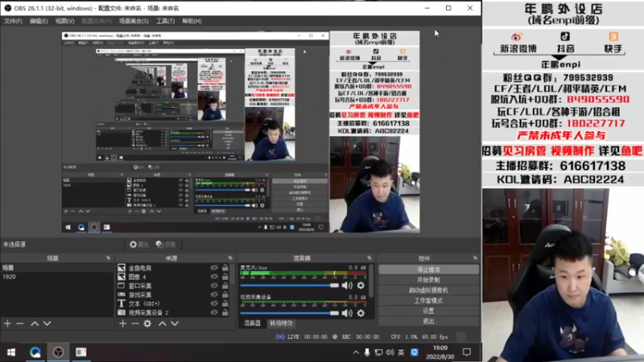
Task: Click the 窗口采集 source type icon
Action: pyautogui.click(x=122, y=286)
